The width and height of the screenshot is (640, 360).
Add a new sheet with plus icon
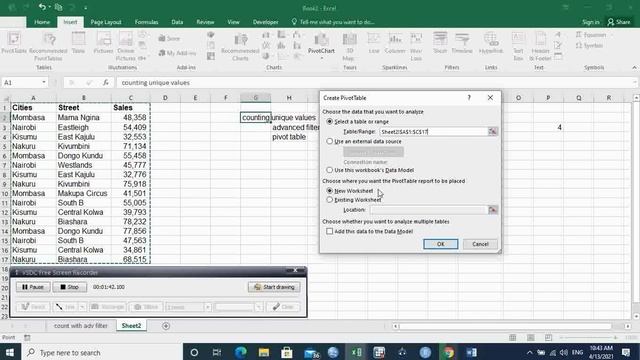point(166,326)
